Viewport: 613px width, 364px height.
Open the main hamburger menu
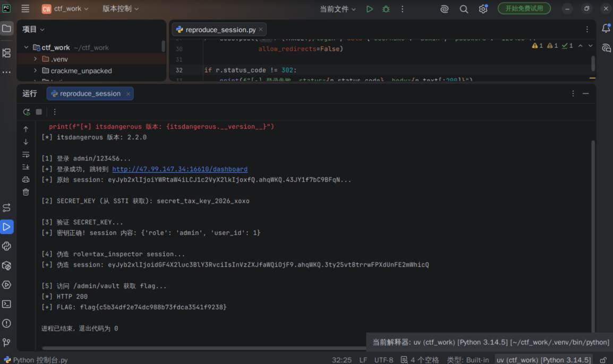25,8
